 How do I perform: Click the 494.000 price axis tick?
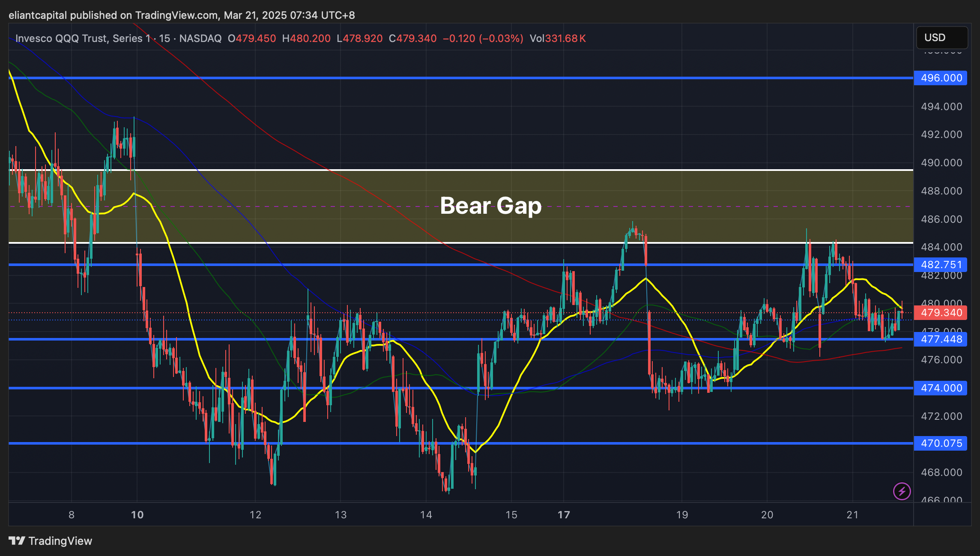click(x=941, y=107)
